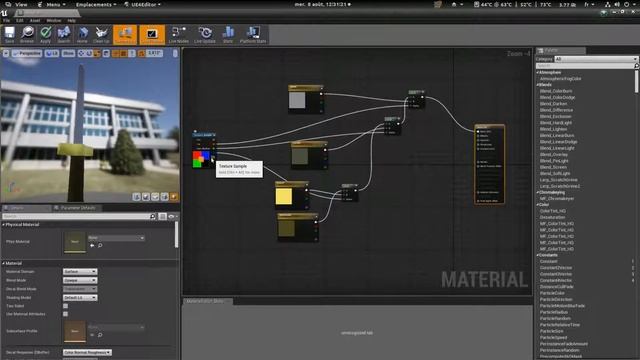640x360 pixels.
Task: Toggle the orange Connectors toolbar button
Action: click(125, 35)
